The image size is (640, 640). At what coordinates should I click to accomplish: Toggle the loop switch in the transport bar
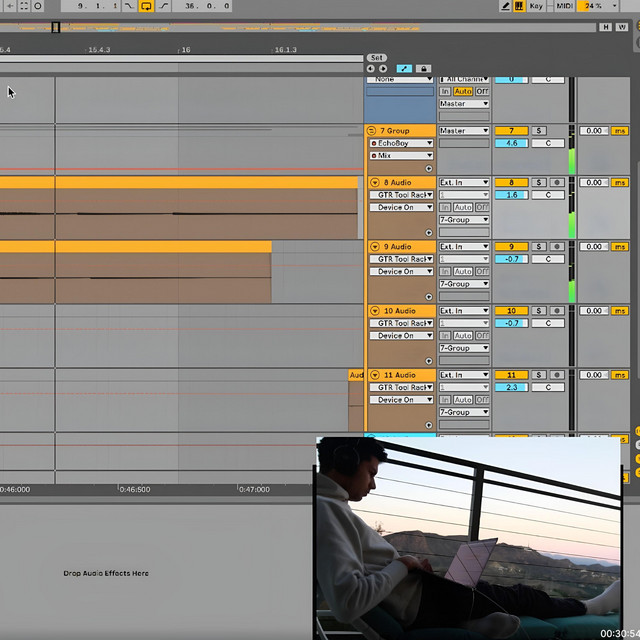(146, 6)
